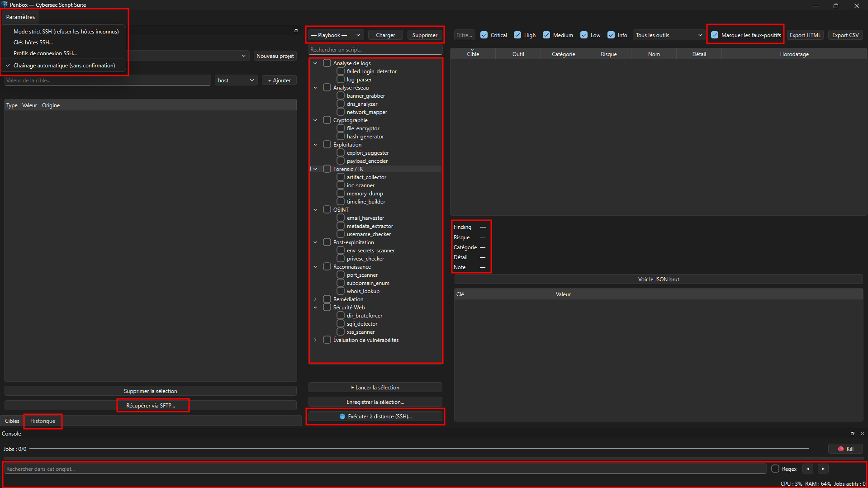Collapse the OSINT category

315,209
